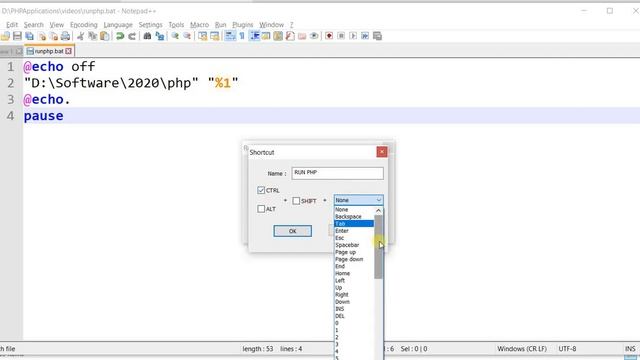Click the Cut scissors icon
Screen dimensions: 640x360
point(81,36)
